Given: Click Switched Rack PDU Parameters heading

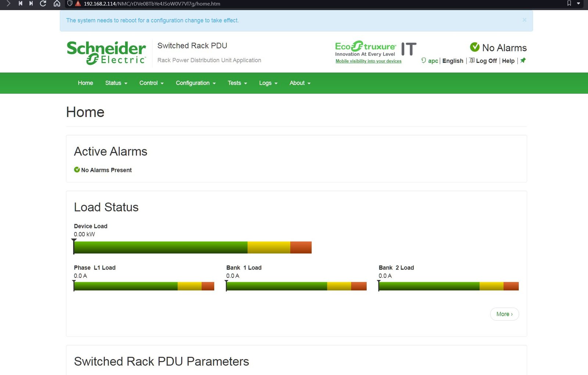Looking at the screenshot, I should pyautogui.click(x=161, y=361).
